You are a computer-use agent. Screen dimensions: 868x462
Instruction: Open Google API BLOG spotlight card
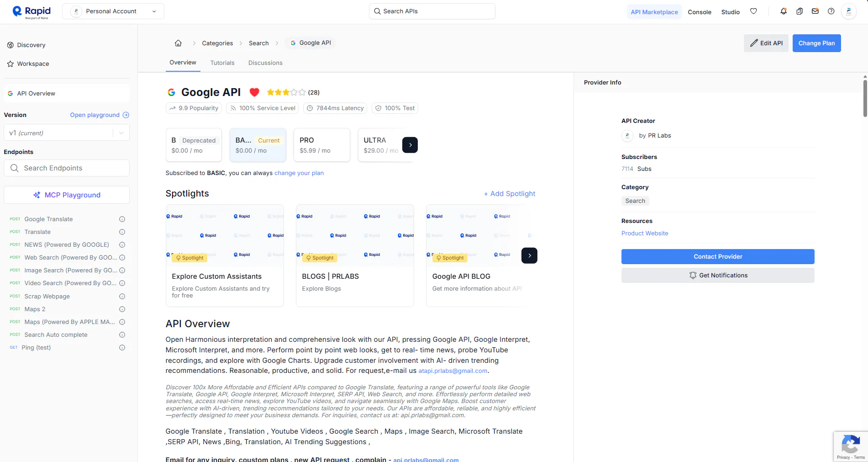pos(476,255)
